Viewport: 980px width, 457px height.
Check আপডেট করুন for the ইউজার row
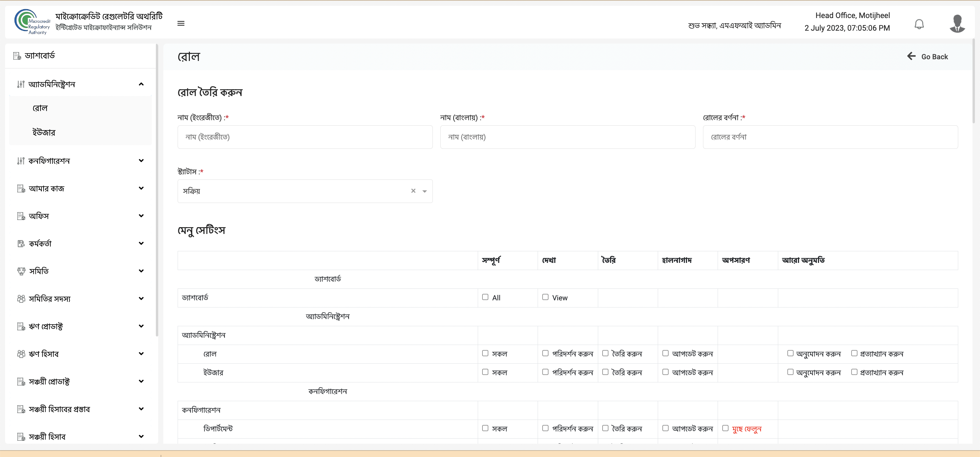pos(665,372)
